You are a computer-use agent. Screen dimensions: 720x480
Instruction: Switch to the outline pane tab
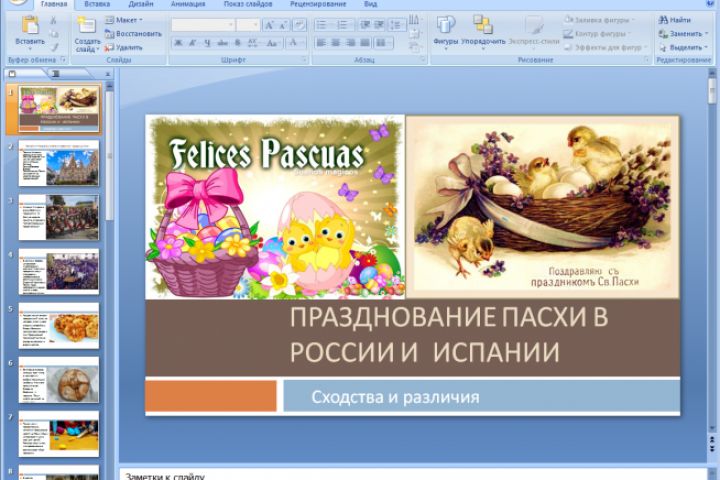tap(56, 73)
